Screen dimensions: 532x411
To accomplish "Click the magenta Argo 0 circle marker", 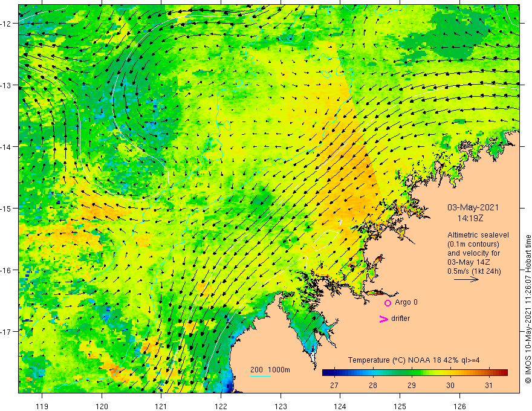I will tap(388, 303).
